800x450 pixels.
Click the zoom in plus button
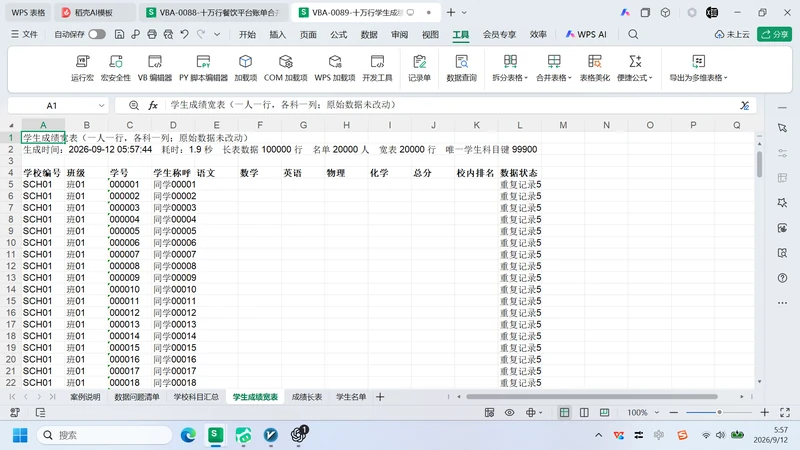point(764,412)
